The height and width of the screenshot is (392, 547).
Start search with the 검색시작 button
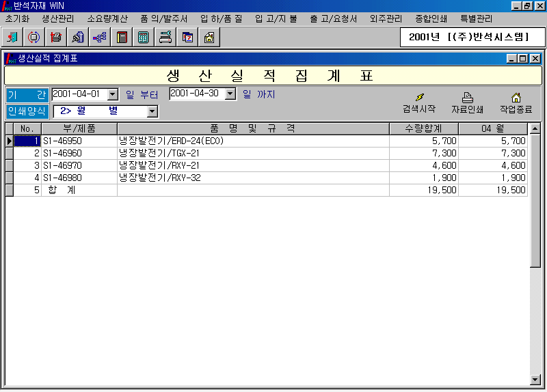(419, 103)
